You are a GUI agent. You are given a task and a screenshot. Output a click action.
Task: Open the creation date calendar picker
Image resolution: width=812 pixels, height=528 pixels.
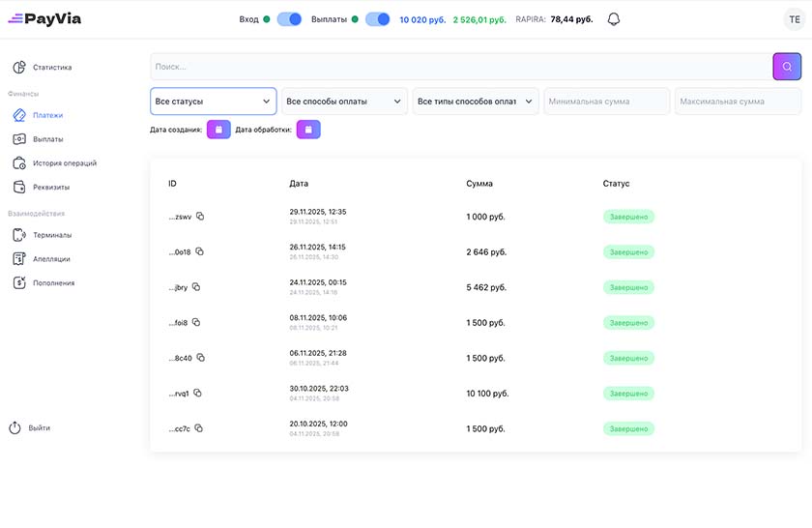(218, 129)
